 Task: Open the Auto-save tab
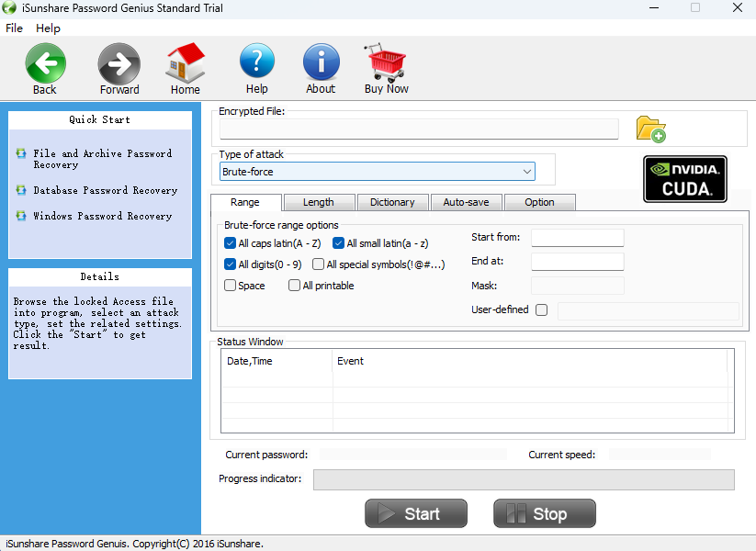click(x=467, y=202)
